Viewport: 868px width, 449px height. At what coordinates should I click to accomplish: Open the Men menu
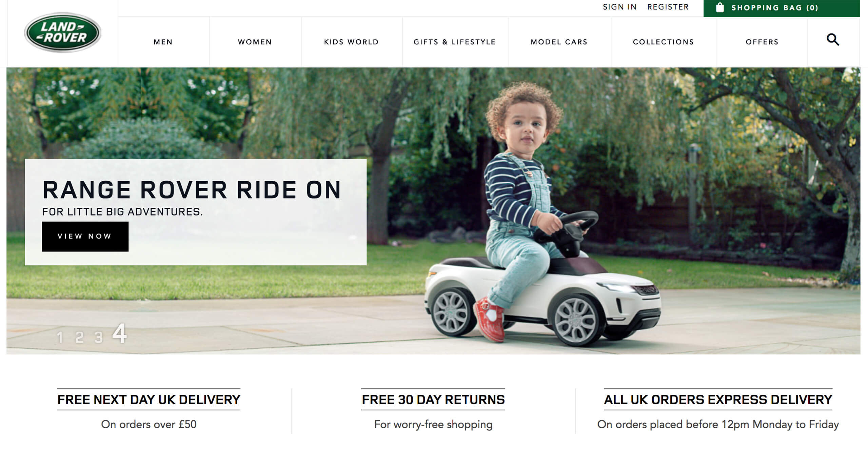(163, 42)
